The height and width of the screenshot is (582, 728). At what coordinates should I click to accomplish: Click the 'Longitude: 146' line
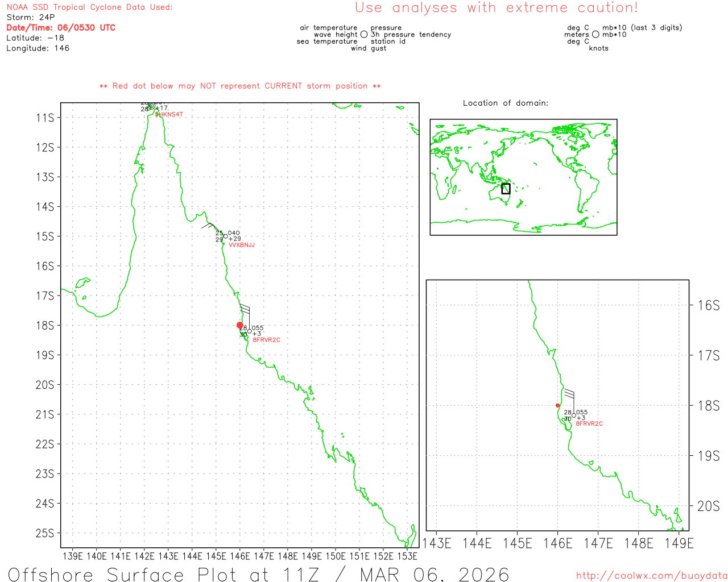tap(38, 48)
